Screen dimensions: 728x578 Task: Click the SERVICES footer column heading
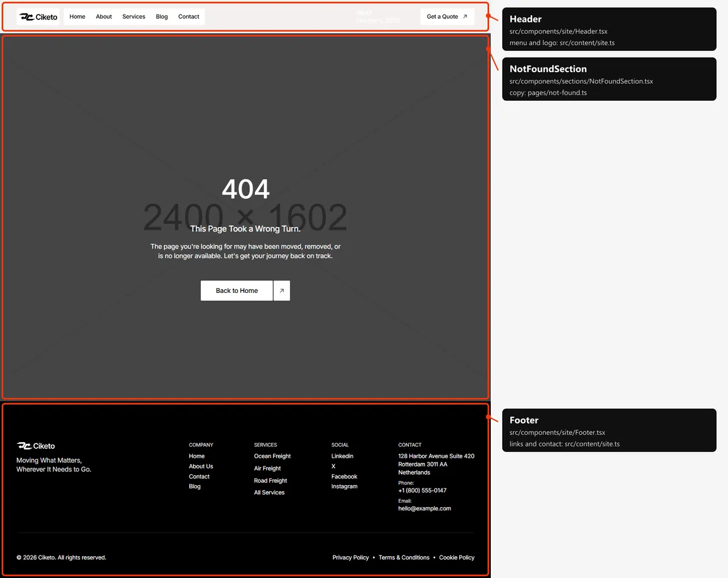265,445
